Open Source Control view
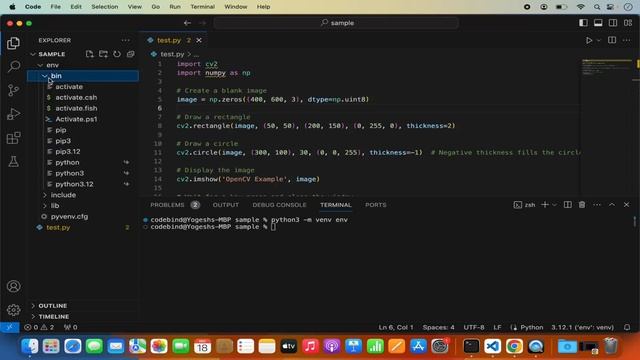This screenshot has height=360, width=640. pos(13,90)
